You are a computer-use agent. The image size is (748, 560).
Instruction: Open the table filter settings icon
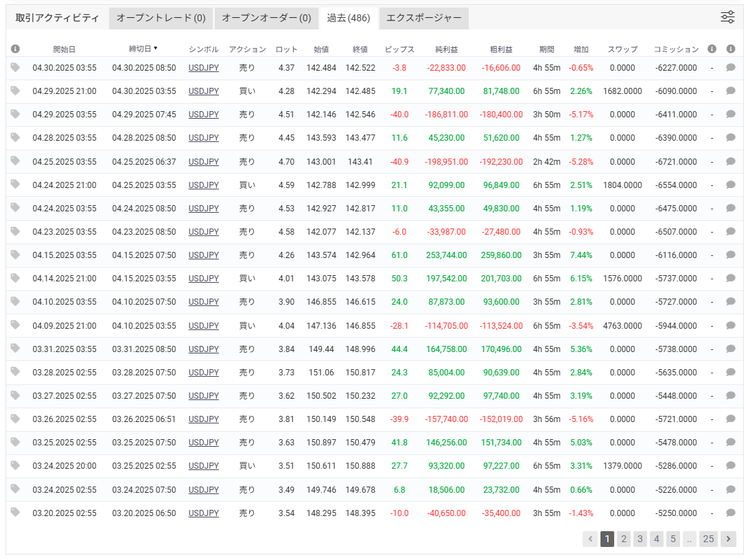(x=727, y=18)
